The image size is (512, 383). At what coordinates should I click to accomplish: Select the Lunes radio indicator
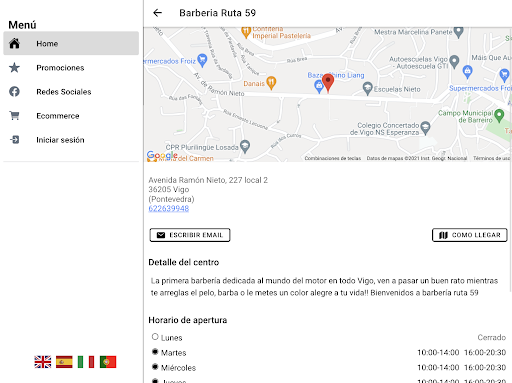point(155,337)
